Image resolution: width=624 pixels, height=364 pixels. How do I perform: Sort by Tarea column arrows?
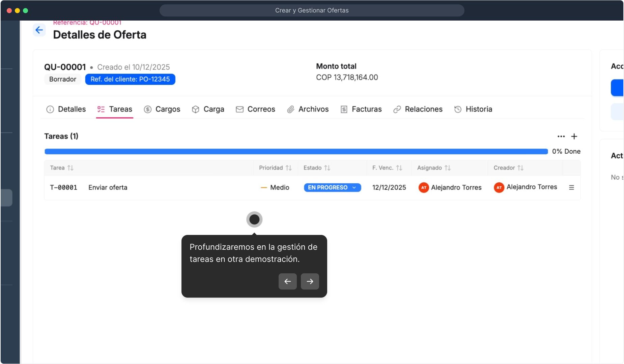click(x=70, y=168)
